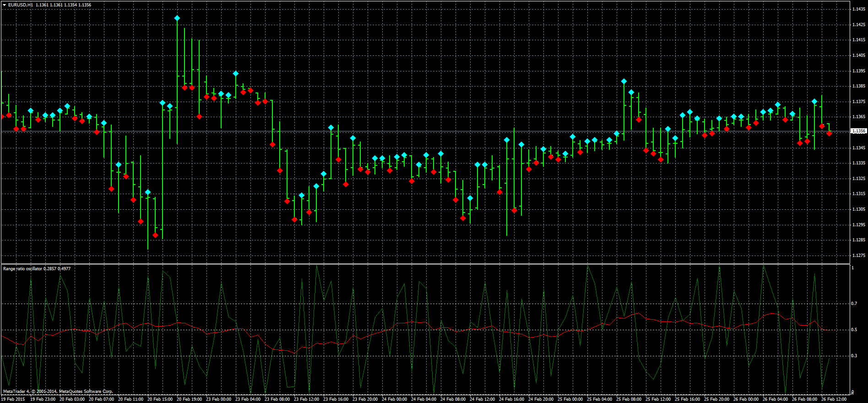Click the 23 Feb 04:00 time axis label

coord(248,399)
